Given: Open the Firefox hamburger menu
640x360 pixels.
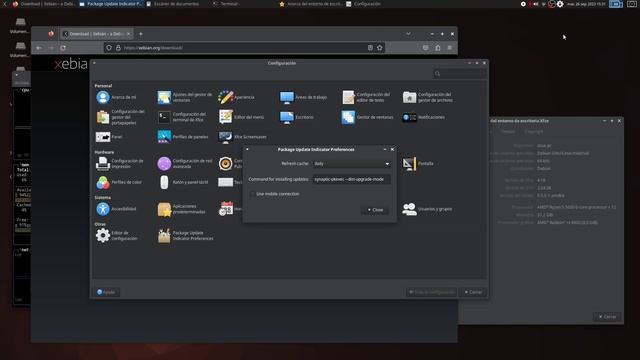Looking at the screenshot, I should pyautogui.click(x=450, y=48).
